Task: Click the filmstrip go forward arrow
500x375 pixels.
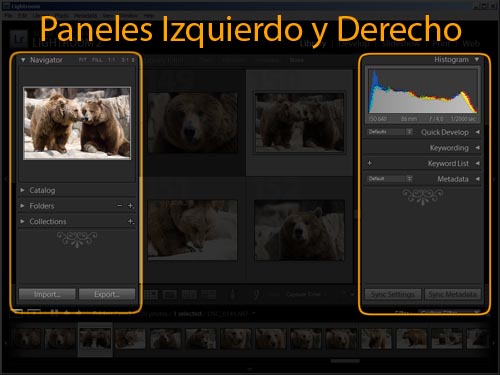Action: (x=79, y=313)
